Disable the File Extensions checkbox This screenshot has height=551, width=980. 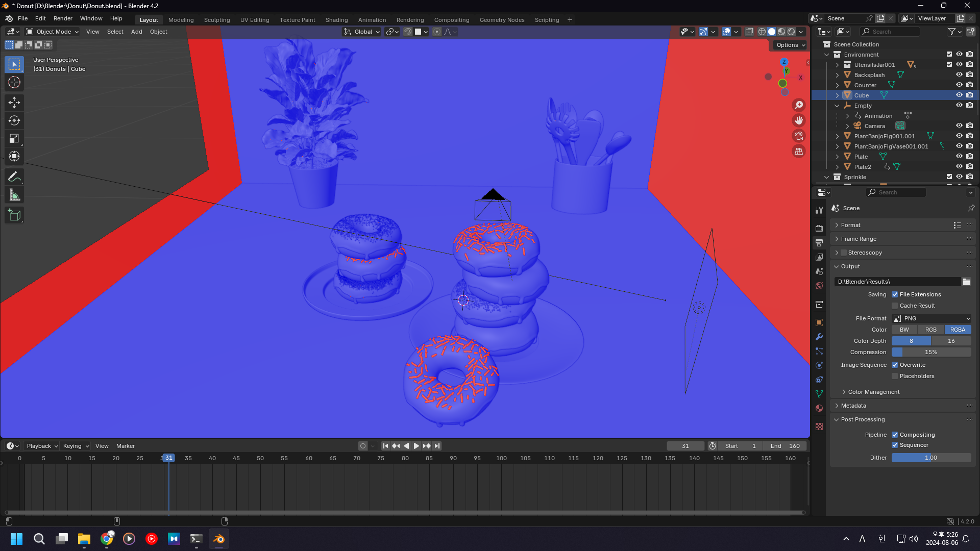(895, 294)
